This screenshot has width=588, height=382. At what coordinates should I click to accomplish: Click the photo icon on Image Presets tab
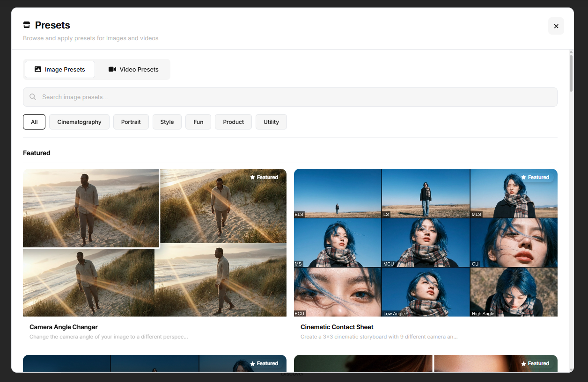point(38,69)
